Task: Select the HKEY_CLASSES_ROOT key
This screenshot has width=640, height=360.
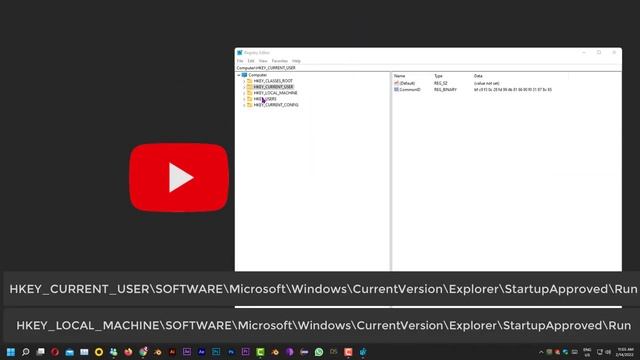Action: [273, 81]
